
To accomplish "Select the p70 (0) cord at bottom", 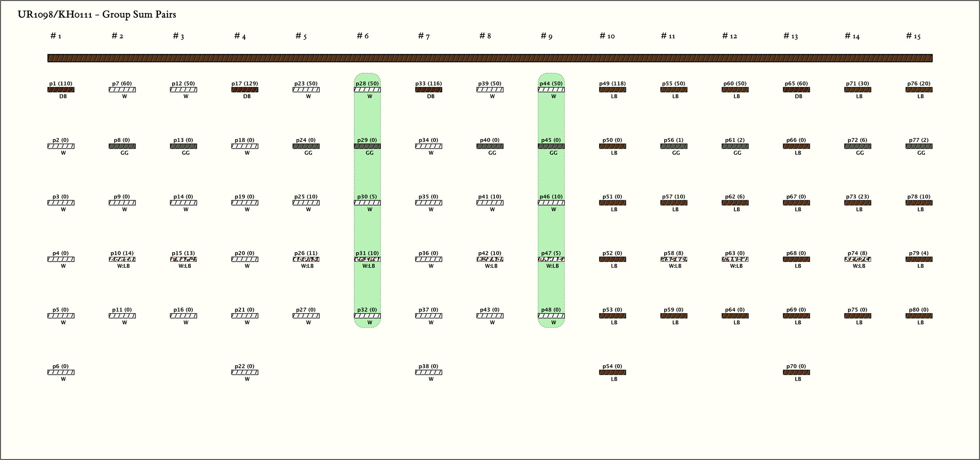I will (x=796, y=372).
